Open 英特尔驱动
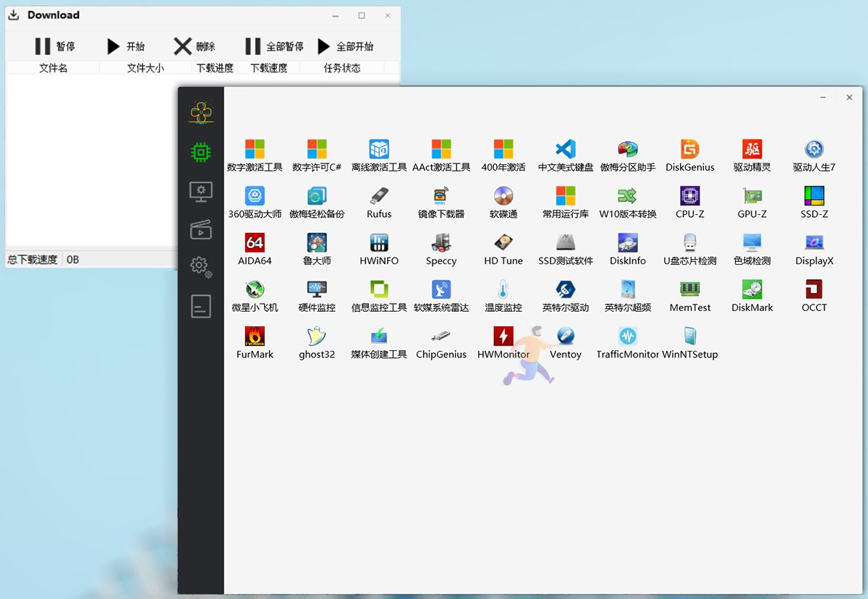The image size is (868, 599). [566, 297]
